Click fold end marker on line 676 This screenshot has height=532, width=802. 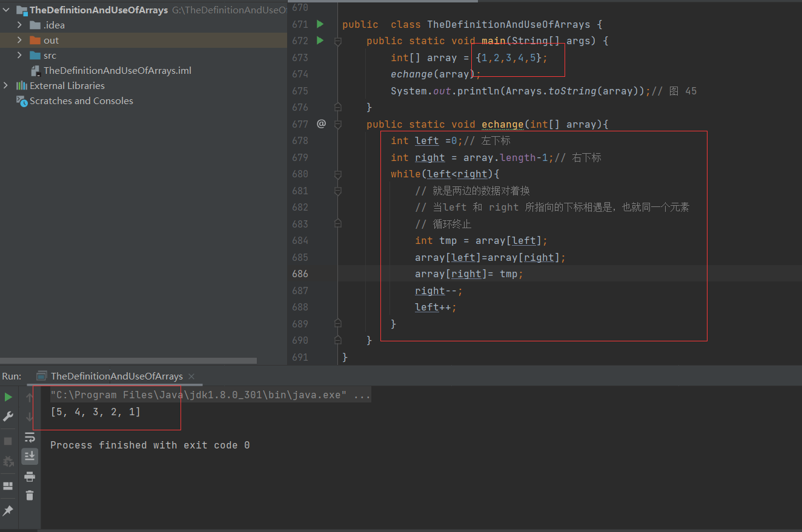point(338,107)
